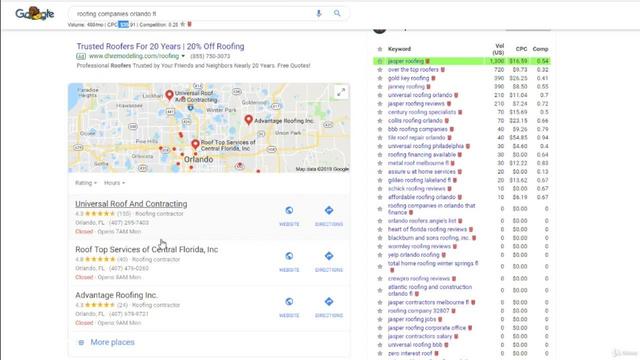Open 'Trusted Roofers For 20 Years' ad
The height and width of the screenshot is (360, 640).
[160, 47]
